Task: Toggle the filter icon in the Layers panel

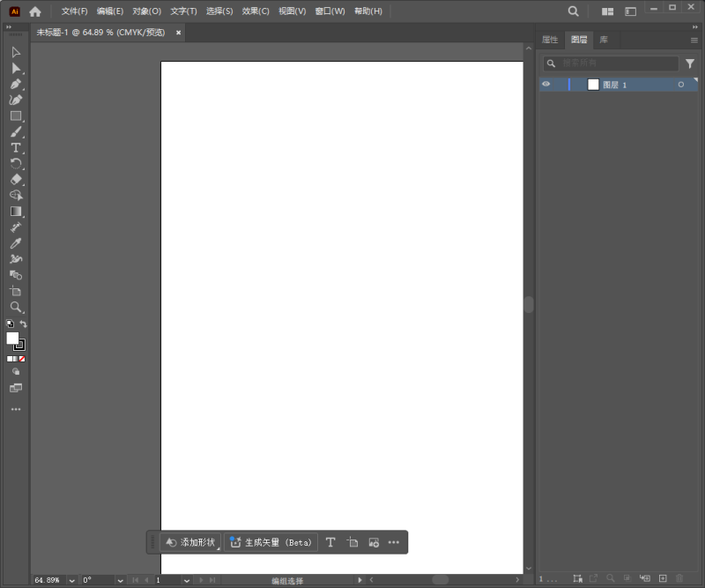Action: [x=690, y=63]
